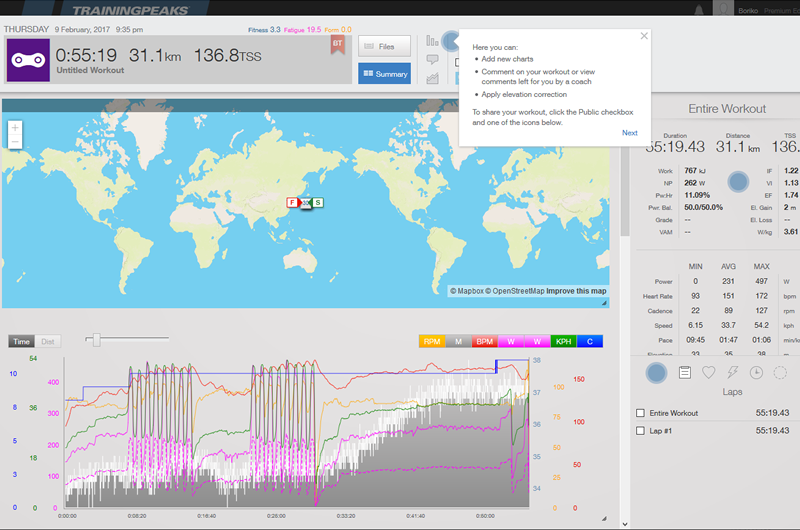
Task: Click the user avatar in top bar
Action: [722, 8]
